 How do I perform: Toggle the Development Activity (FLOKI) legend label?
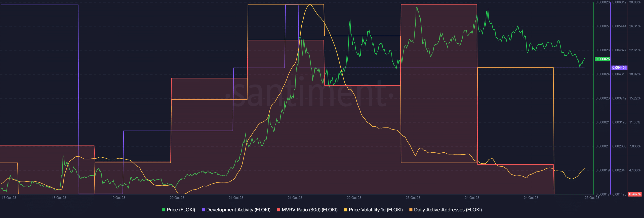click(238, 210)
